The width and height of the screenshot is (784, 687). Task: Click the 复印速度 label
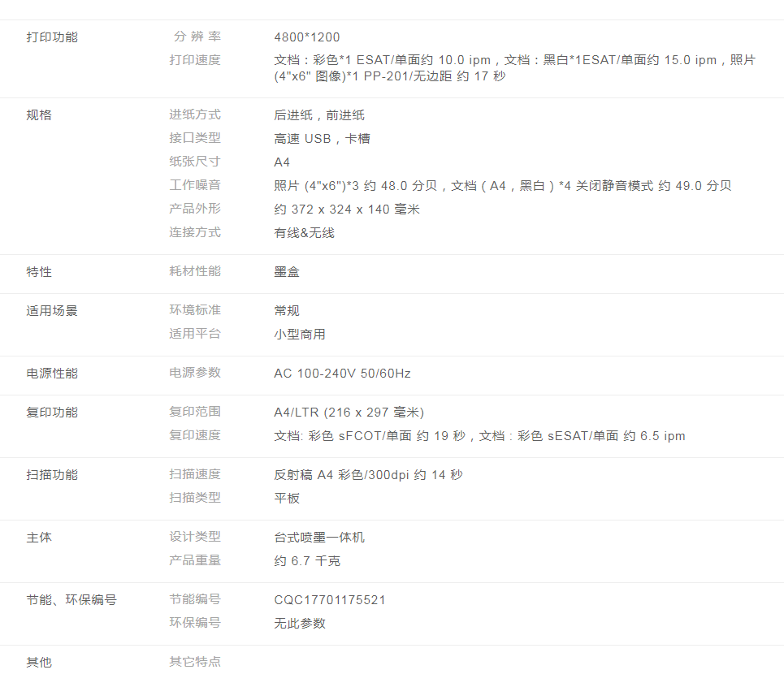(194, 435)
